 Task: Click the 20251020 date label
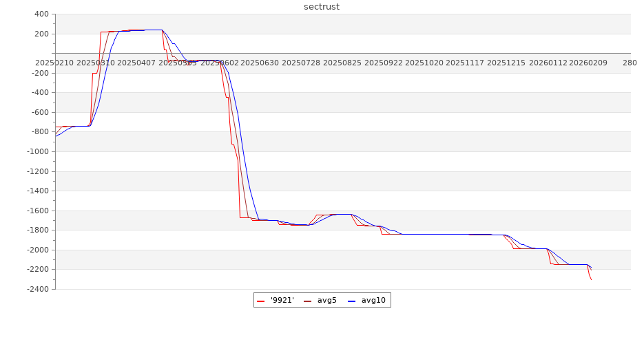tap(424, 63)
